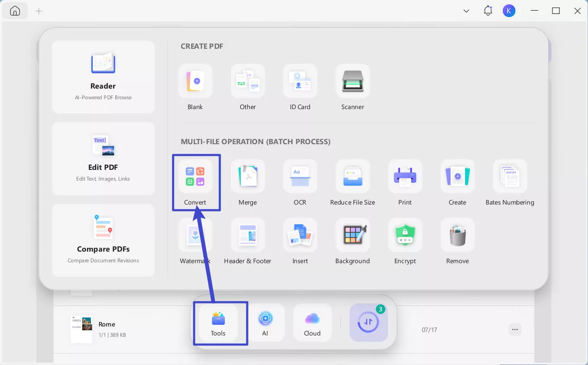Image resolution: width=588 pixels, height=365 pixels.
Task: Click the Background tool icon
Action: [x=352, y=235]
